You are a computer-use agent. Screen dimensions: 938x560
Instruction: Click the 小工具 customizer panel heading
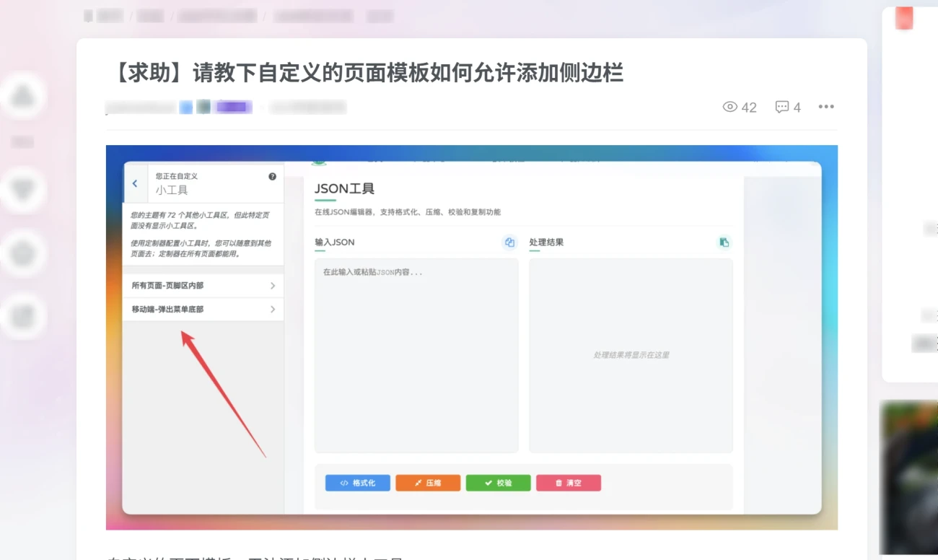tap(172, 191)
